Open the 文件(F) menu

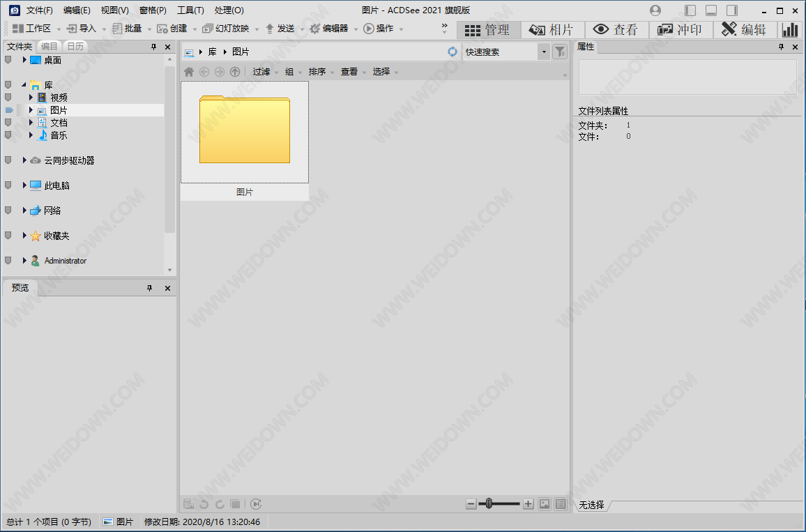40,10
